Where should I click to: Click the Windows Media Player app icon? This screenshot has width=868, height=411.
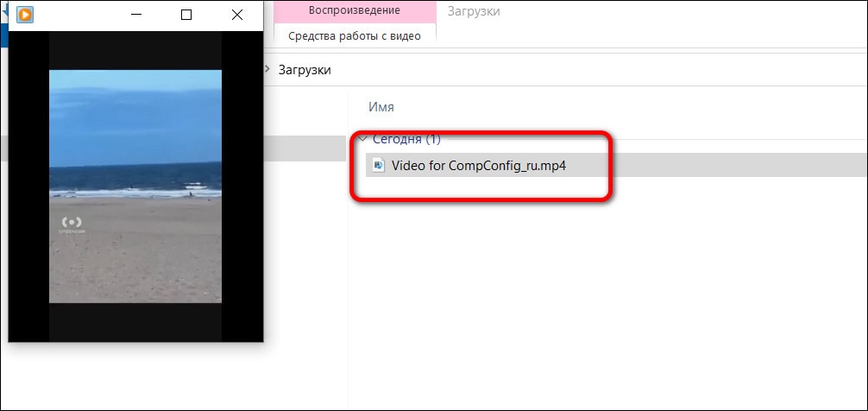point(25,15)
